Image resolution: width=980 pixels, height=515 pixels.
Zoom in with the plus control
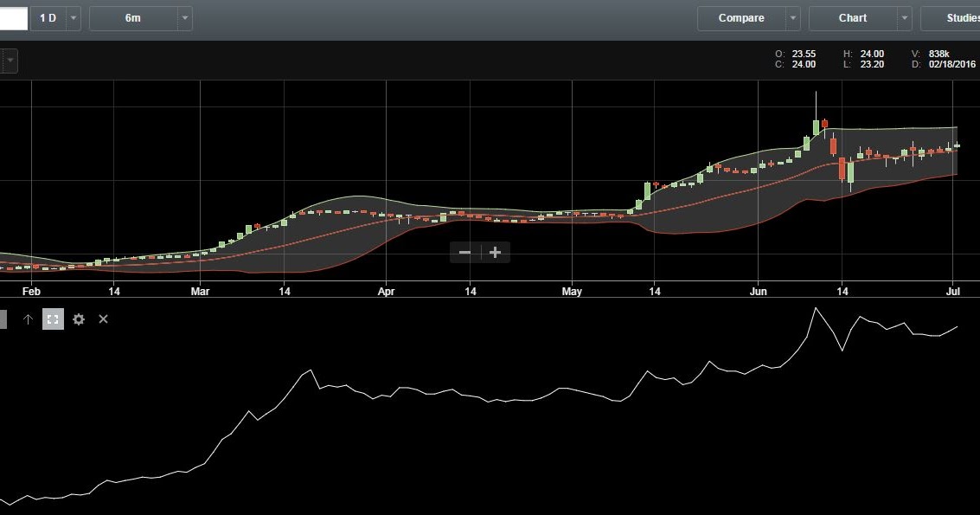coord(494,252)
